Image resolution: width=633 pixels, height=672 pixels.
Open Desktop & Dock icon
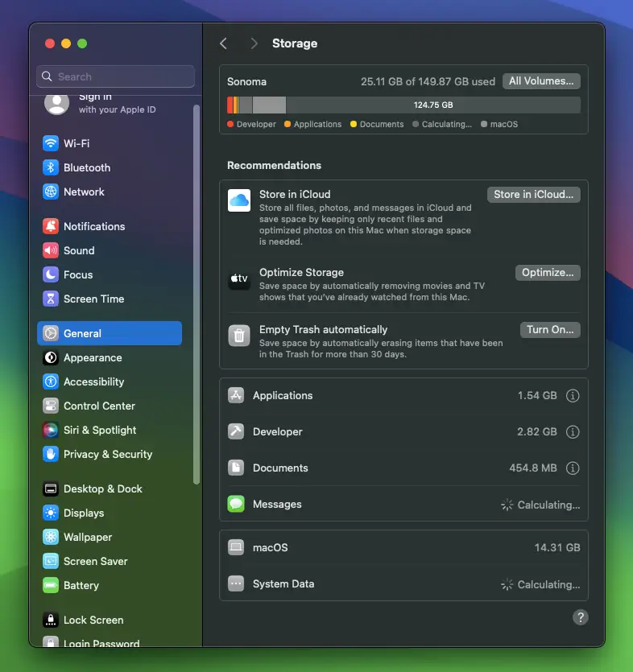click(x=51, y=489)
